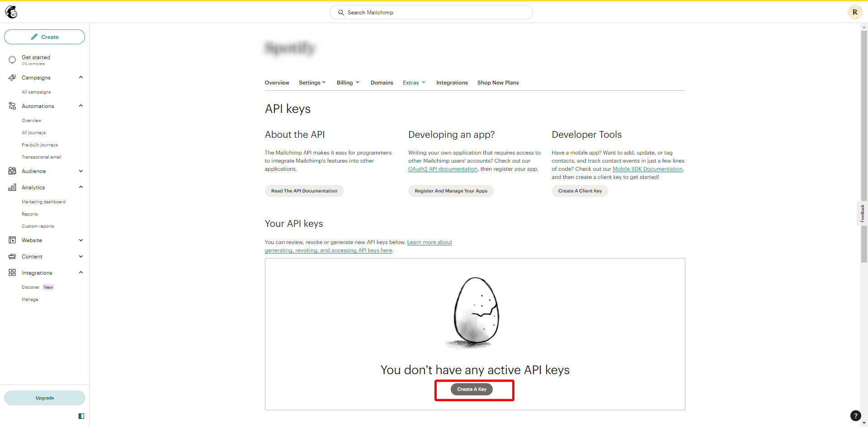868x427 pixels.
Task: Collapse the sidebar with the panel icon
Action: [x=81, y=416]
